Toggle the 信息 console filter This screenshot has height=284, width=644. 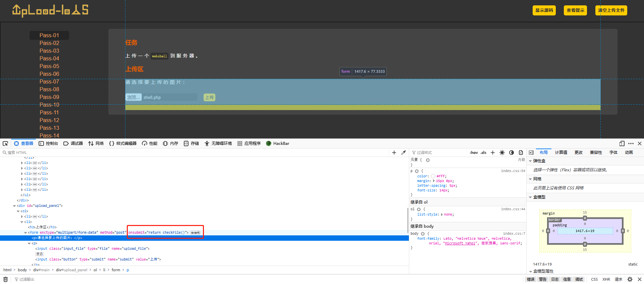pyautogui.click(x=567, y=279)
